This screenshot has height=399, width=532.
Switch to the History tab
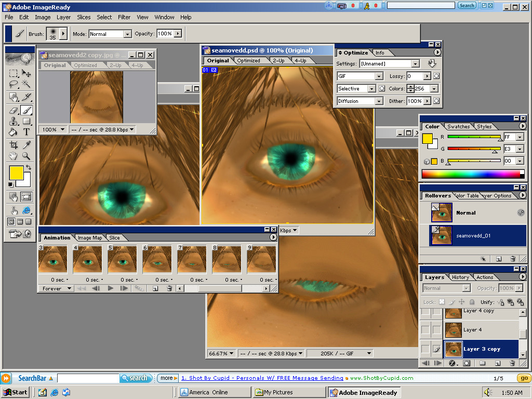click(x=460, y=277)
